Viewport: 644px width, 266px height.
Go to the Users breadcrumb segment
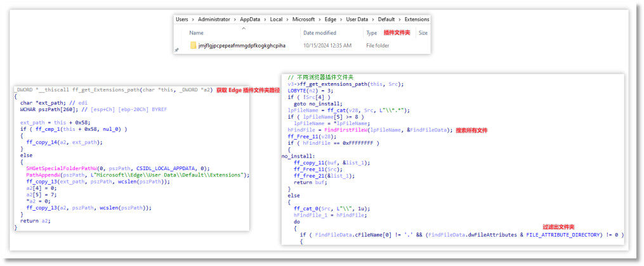point(183,19)
